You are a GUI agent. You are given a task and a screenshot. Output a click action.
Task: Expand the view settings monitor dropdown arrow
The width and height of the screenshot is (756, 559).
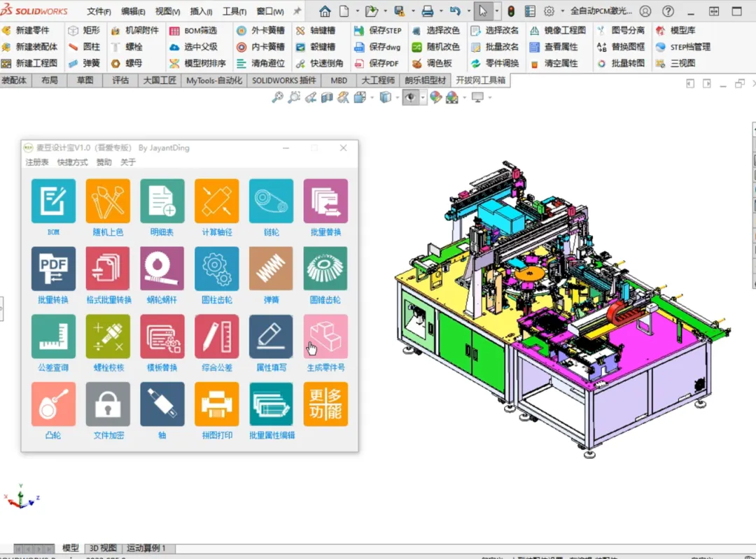(490, 98)
